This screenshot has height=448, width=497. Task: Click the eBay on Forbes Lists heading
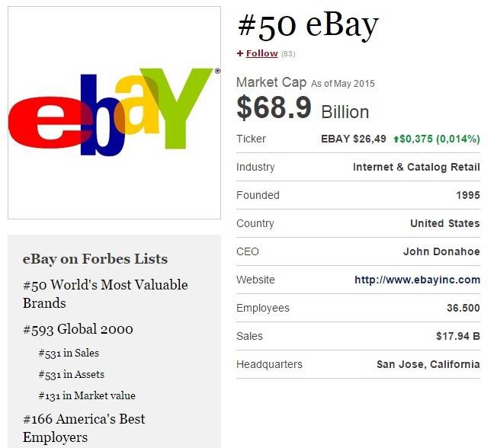pos(95,259)
